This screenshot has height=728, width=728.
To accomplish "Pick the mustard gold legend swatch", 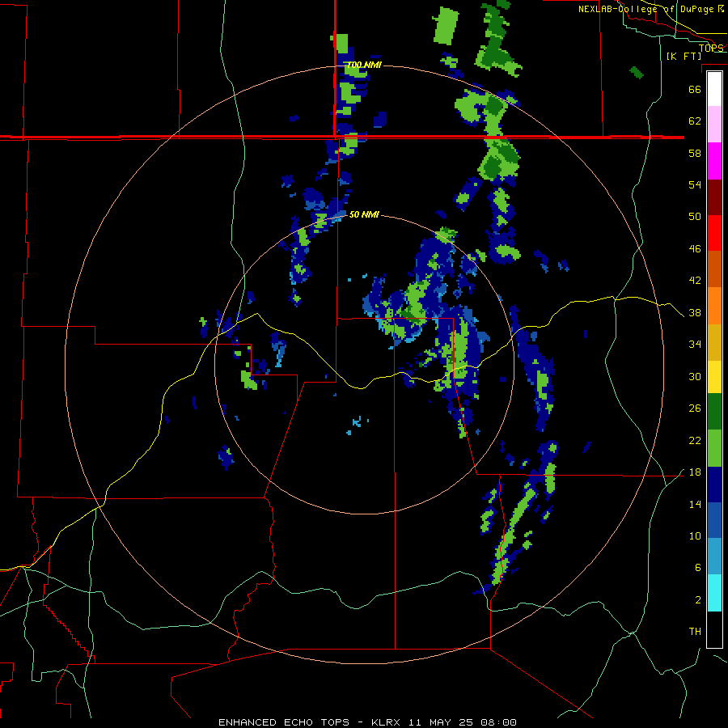I will pyautogui.click(x=714, y=342).
